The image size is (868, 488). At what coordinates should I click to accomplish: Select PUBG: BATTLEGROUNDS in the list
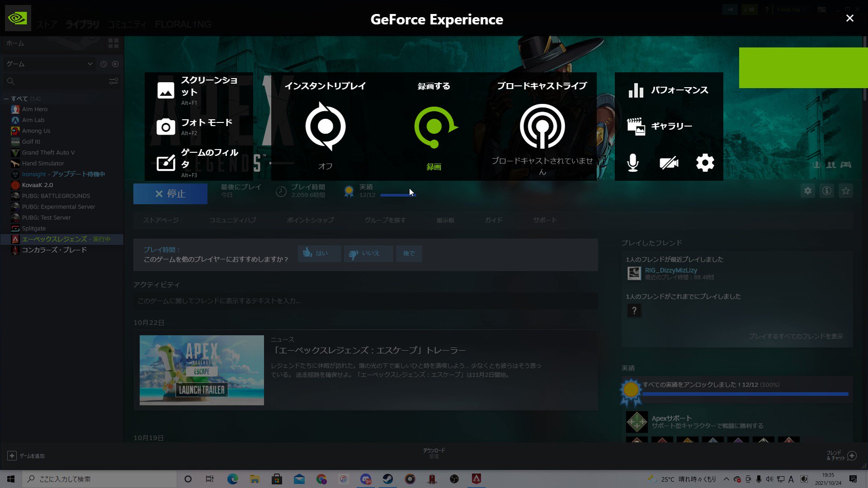point(56,196)
